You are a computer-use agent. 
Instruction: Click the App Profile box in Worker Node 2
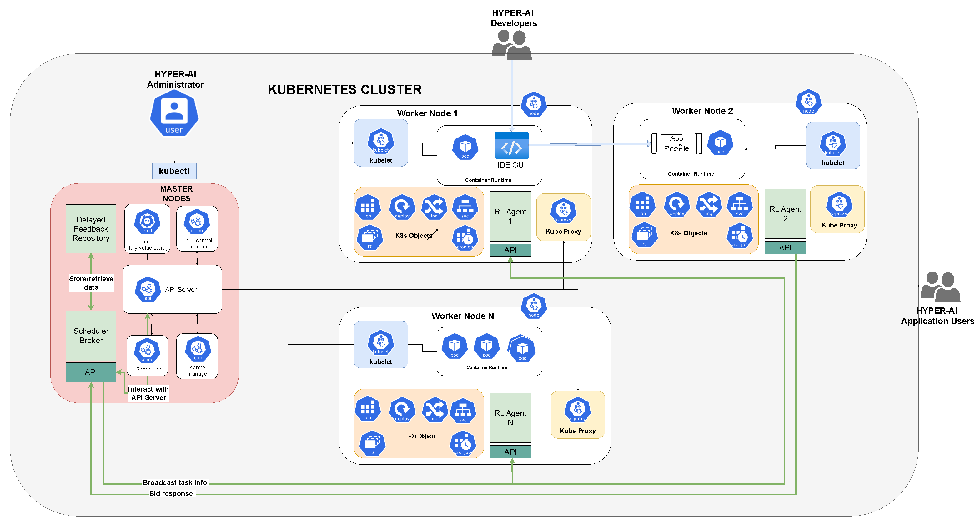(x=676, y=143)
